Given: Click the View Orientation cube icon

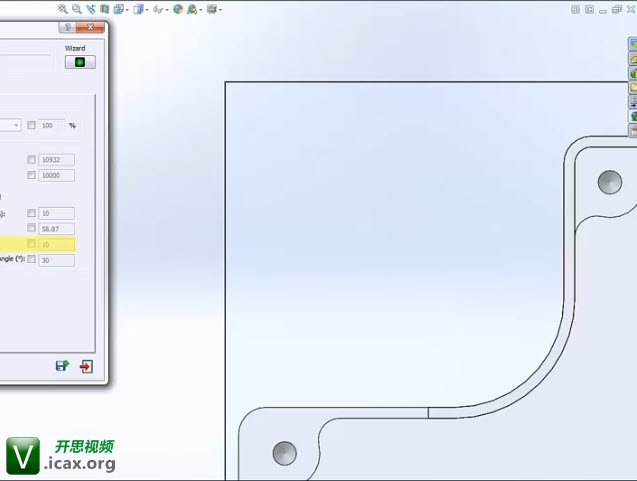Looking at the screenshot, I should 119,9.
